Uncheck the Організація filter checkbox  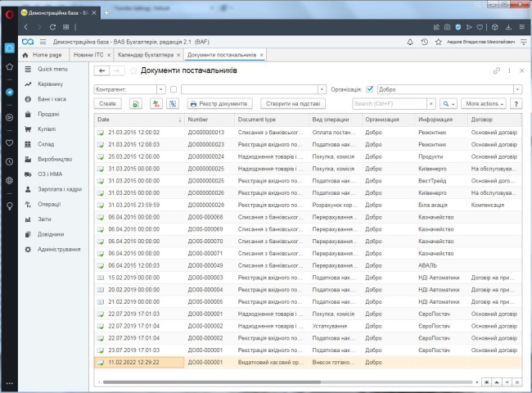[370, 89]
